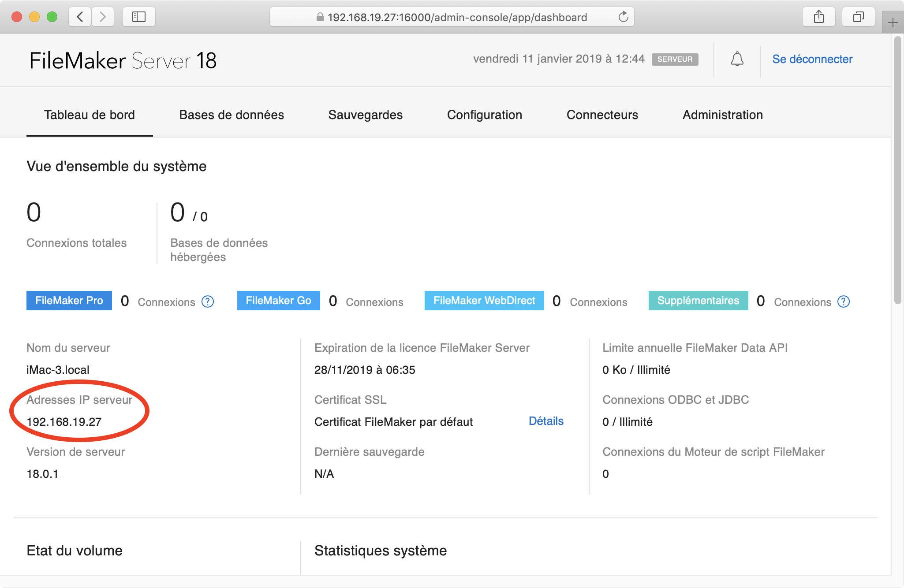
Task: Click the SERVEUR badge
Action: (x=675, y=59)
